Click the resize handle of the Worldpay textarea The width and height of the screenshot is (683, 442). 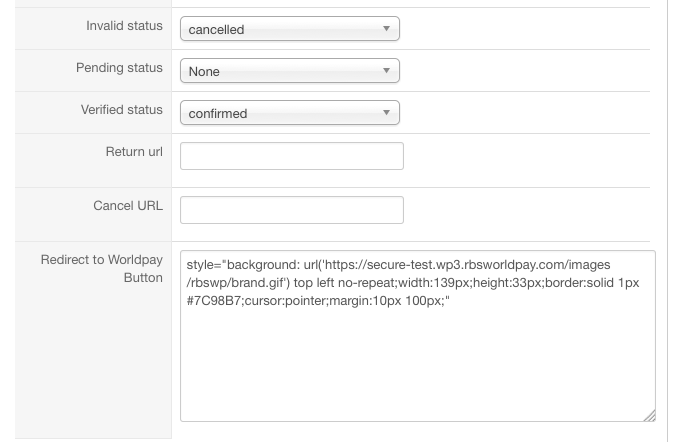click(x=649, y=415)
